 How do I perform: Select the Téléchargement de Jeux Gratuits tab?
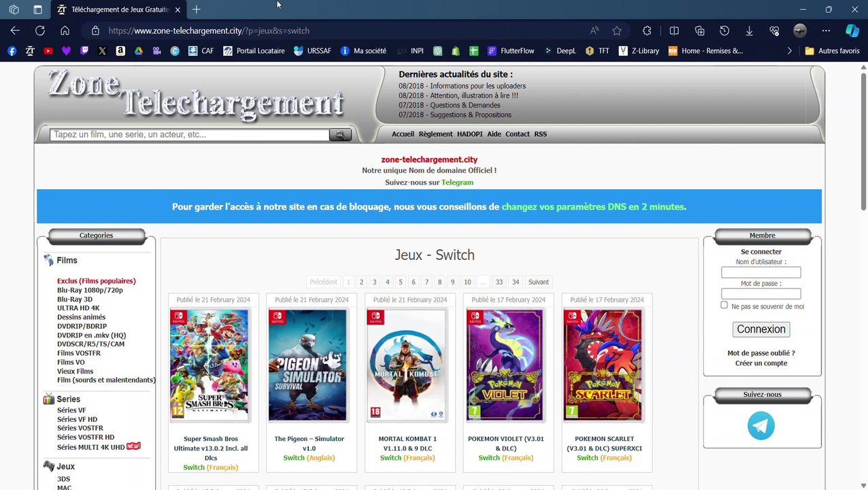pos(118,10)
